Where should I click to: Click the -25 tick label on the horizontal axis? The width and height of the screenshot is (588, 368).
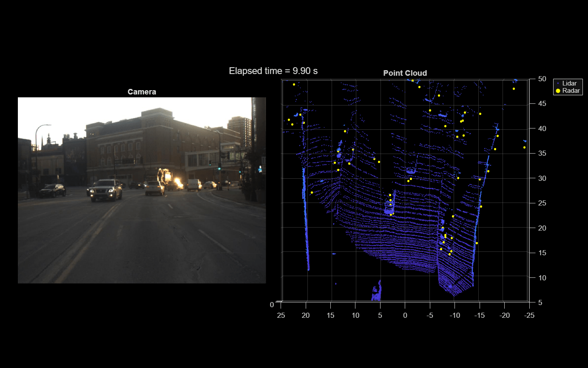point(529,316)
